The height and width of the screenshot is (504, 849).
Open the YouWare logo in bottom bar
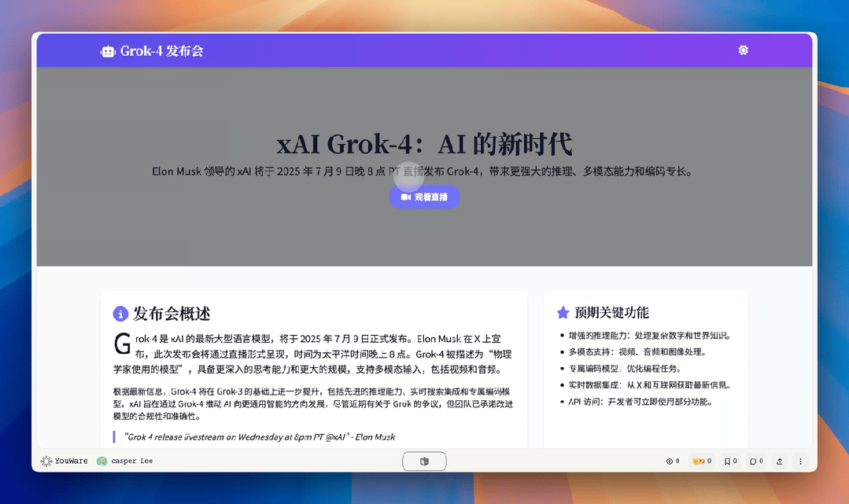click(x=64, y=462)
